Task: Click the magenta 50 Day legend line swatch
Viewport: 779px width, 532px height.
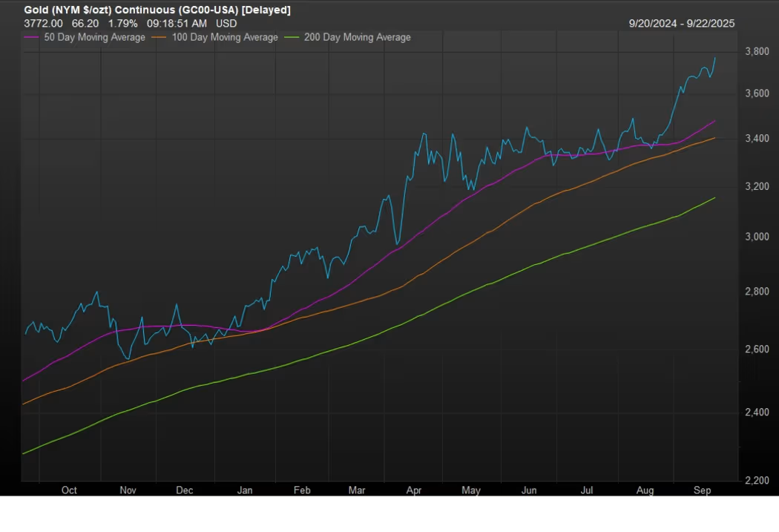Action: pos(30,37)
